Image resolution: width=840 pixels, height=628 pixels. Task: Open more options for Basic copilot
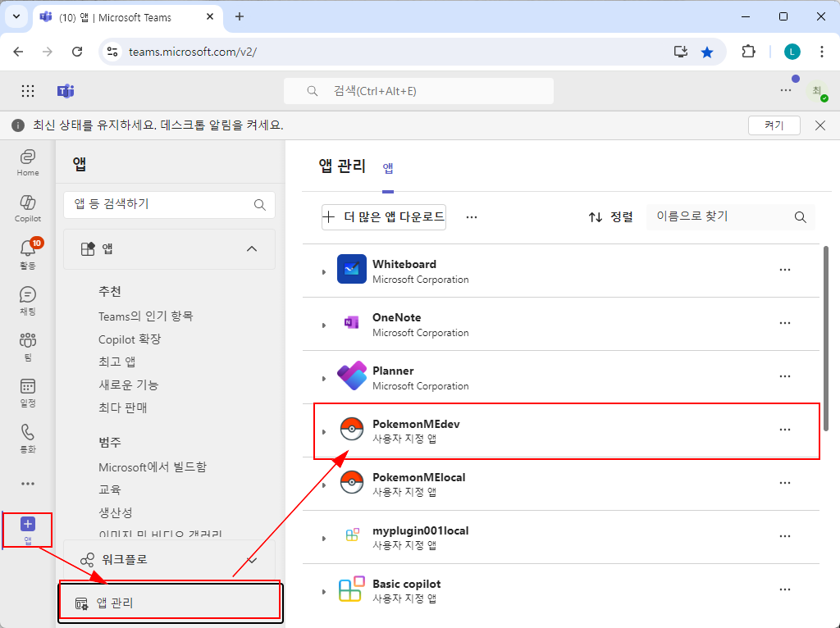(x=785, y=589)
